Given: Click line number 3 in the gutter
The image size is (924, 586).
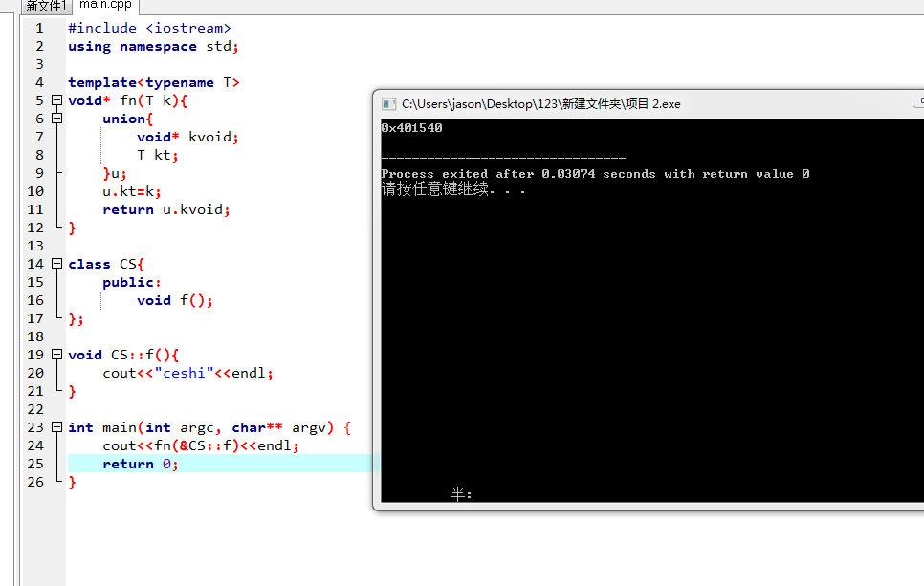Looking at the screenshot, I should click(x=39, y=64).
